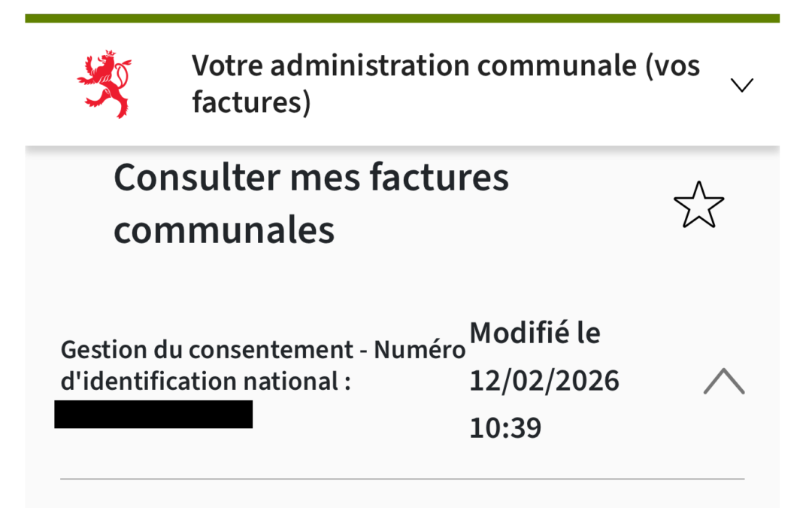Open the 'Votre administration communale' dropdown
This screenshot has height=508, width=812.
click(742, 85)
